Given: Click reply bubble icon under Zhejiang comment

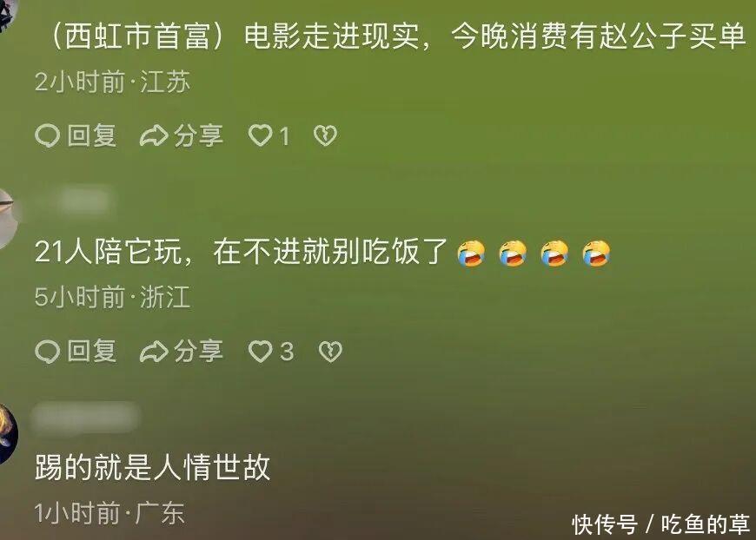Looking at the screenshot, I should [x=47, y=351].
